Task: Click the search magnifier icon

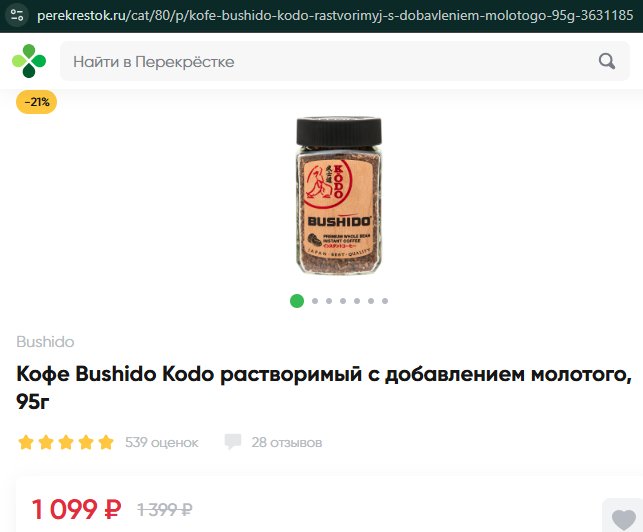Action: point(607,62)
